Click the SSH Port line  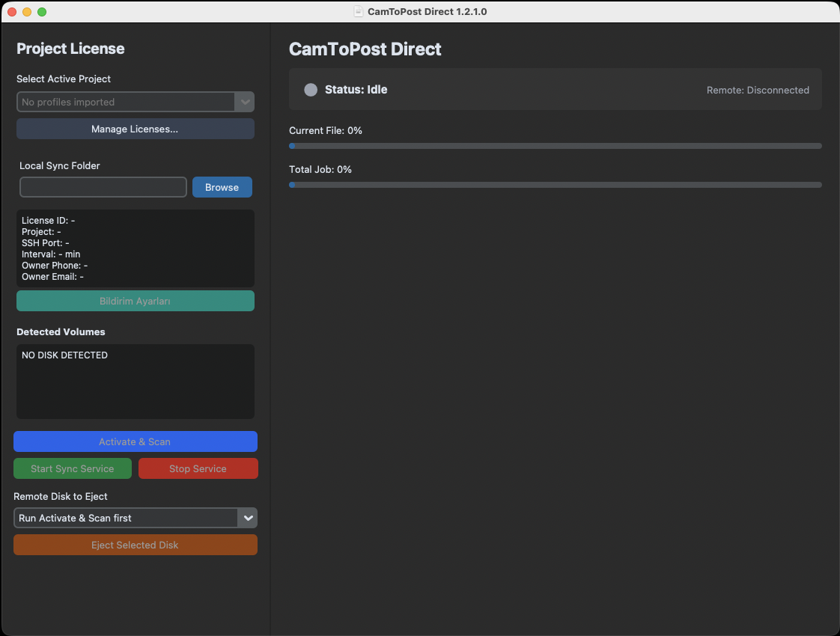coord(46,243)
